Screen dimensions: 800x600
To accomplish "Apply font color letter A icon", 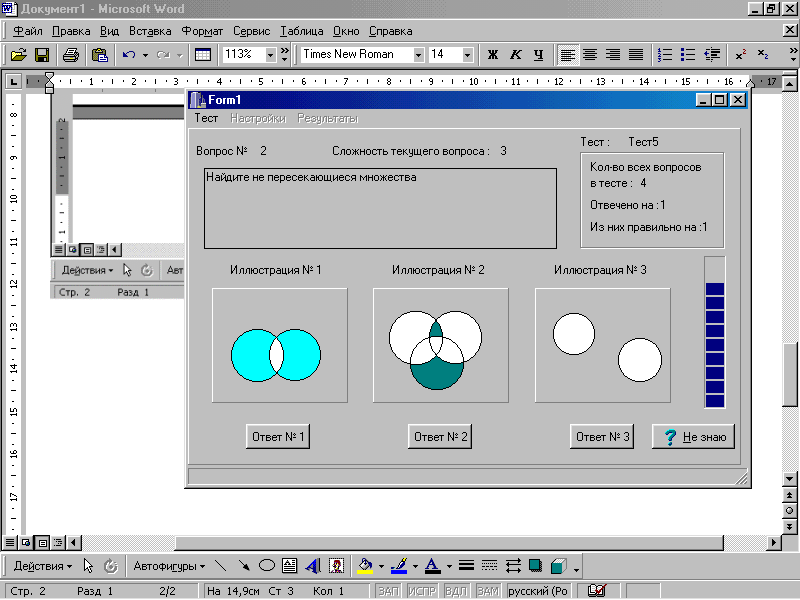I will pyautogui.click(x=432, y=566).
